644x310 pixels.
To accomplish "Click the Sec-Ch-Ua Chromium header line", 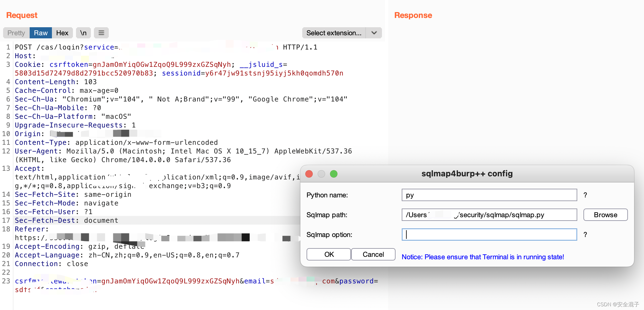I will (x=181, y=99).
